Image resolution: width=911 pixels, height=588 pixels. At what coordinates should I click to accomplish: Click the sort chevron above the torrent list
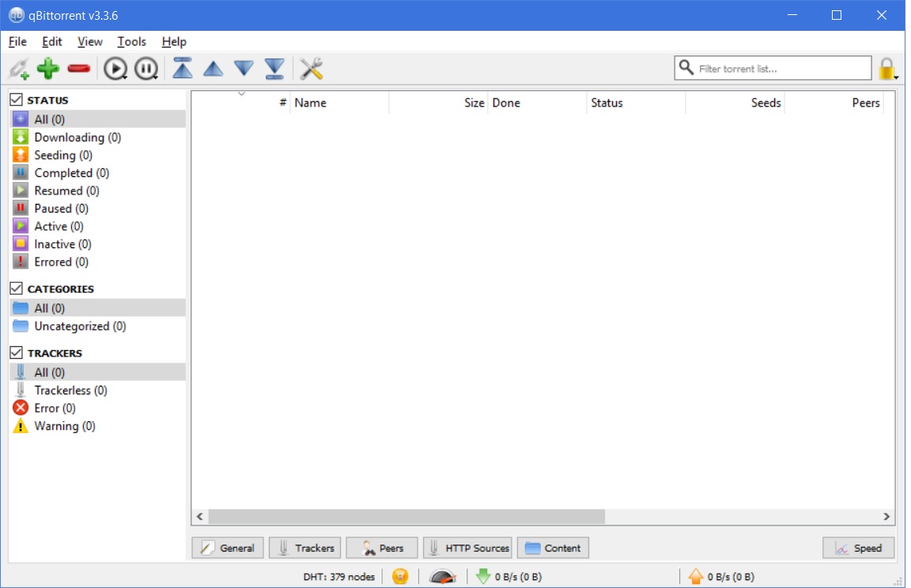240,92
